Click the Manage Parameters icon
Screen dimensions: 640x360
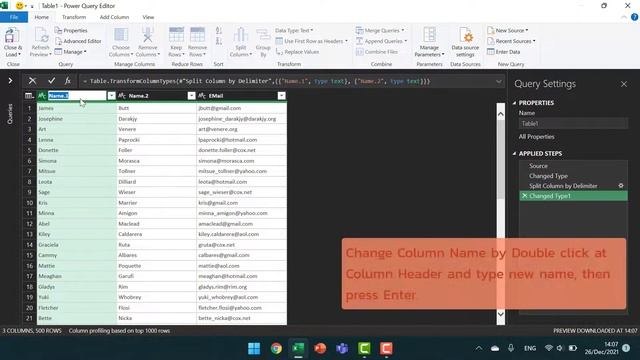coord(429,36)
